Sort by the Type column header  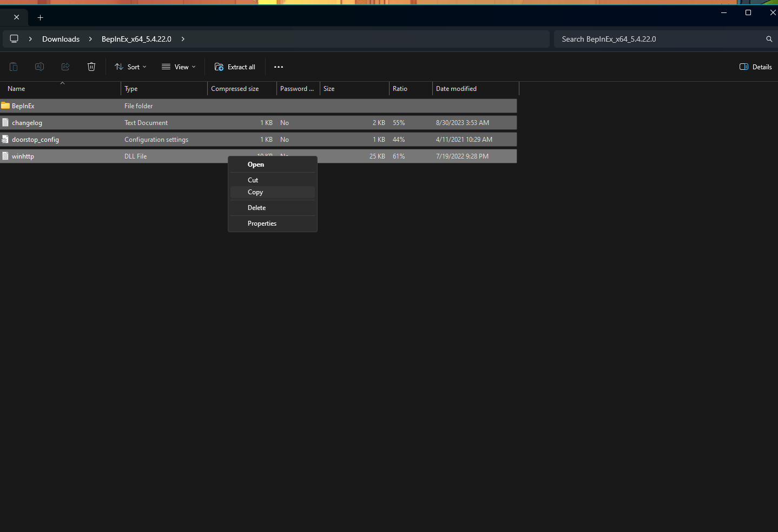(164, 89)
